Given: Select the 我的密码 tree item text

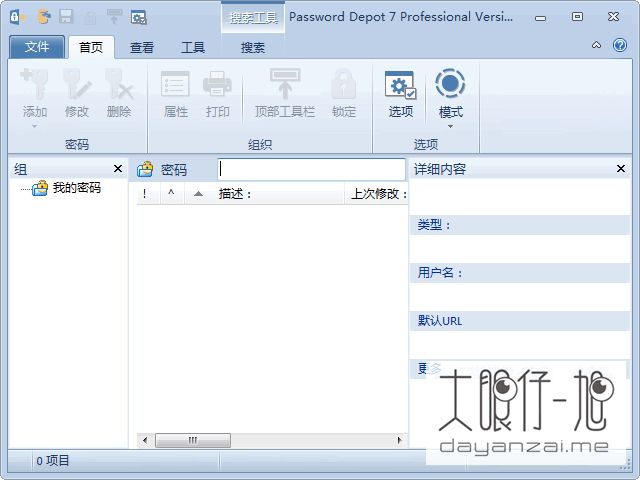Looking at the screenshot, I should 77,188.
